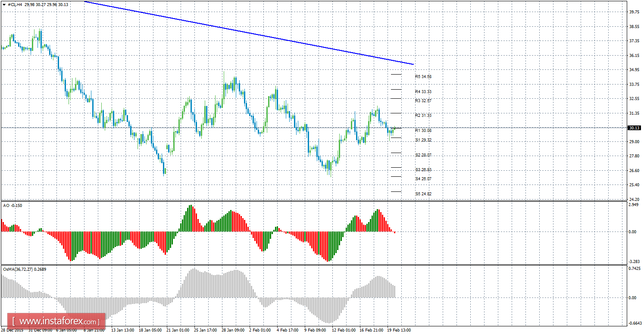The image size is (644, 335).
Task: Click the S5 24.82 support label
Action: 423,194
